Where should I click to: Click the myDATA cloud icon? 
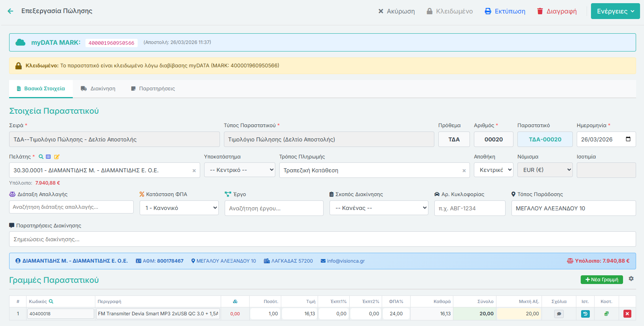pyautogui.click(x=20, y=42)
